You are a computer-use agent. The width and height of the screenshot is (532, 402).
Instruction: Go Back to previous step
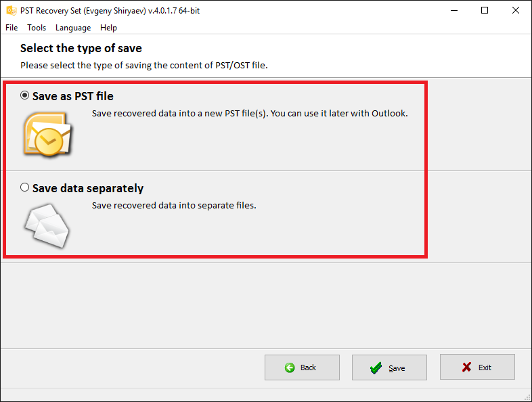302,367
